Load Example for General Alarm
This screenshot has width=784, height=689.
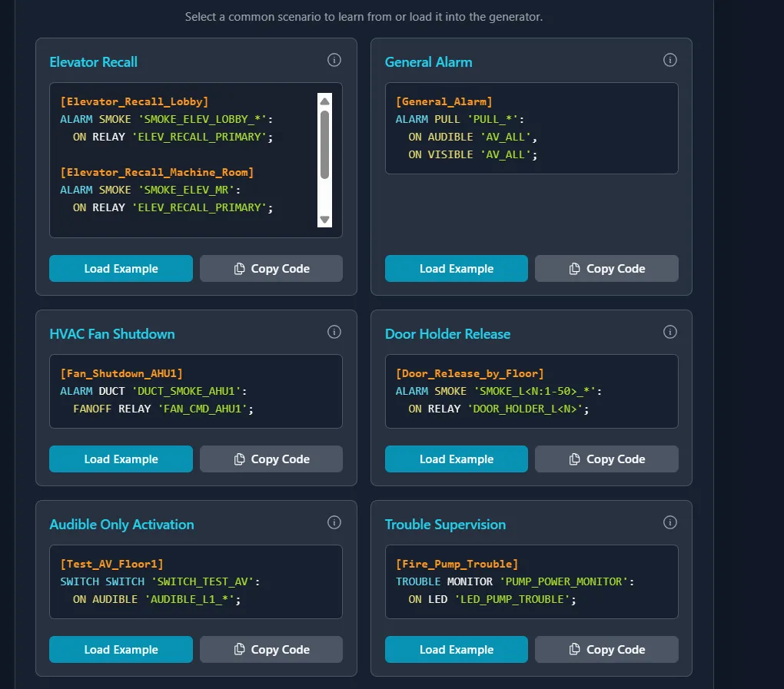tap(456, 268)
